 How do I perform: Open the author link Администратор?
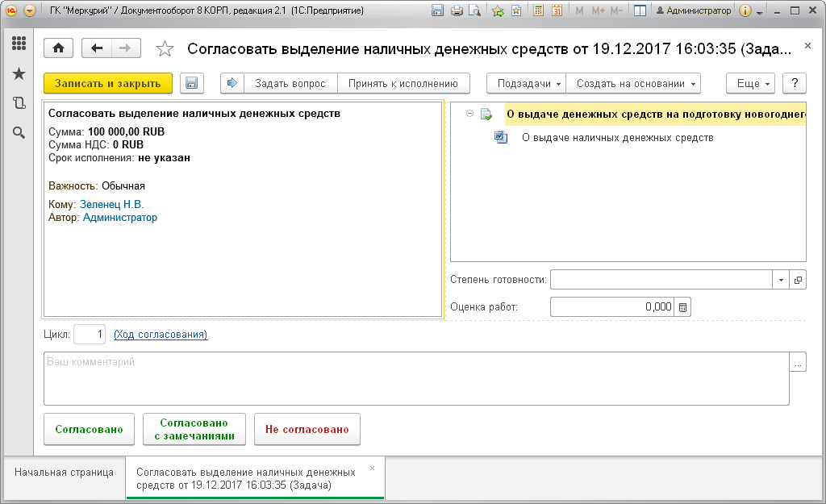point(120,218)
